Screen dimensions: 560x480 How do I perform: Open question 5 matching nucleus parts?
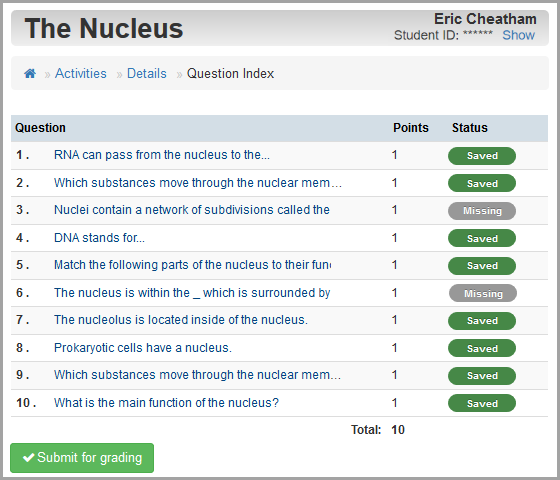[x=192, y=265]
